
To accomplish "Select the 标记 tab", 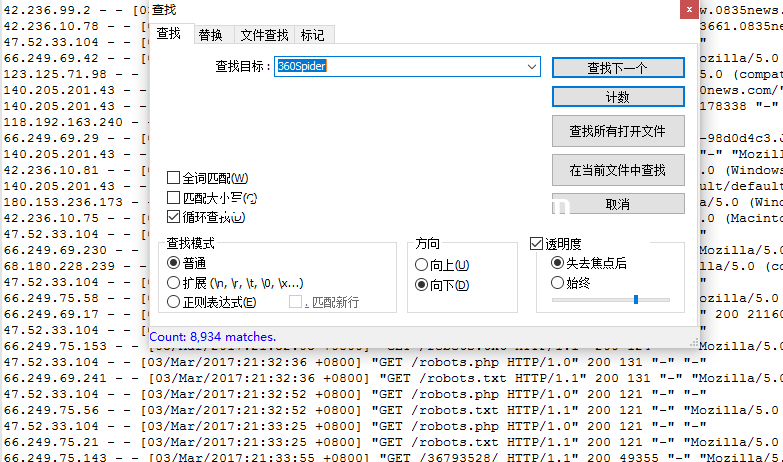I will [x=312, y=35].
